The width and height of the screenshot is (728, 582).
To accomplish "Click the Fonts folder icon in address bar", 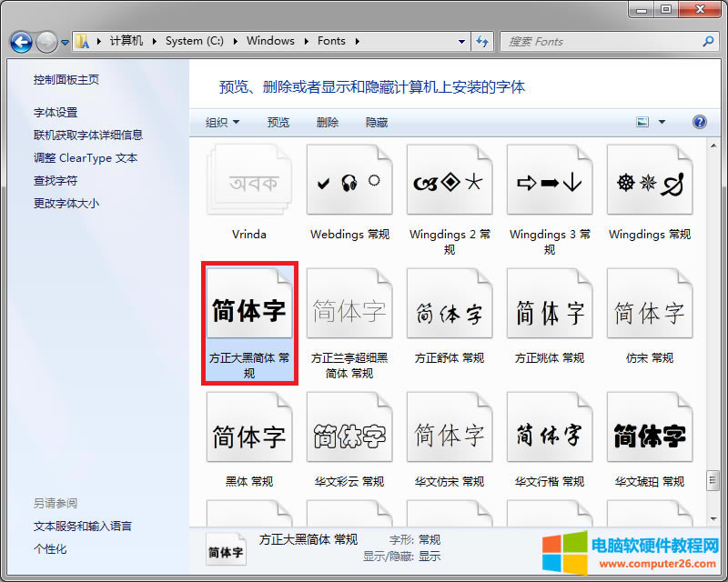I will [83, 41].
